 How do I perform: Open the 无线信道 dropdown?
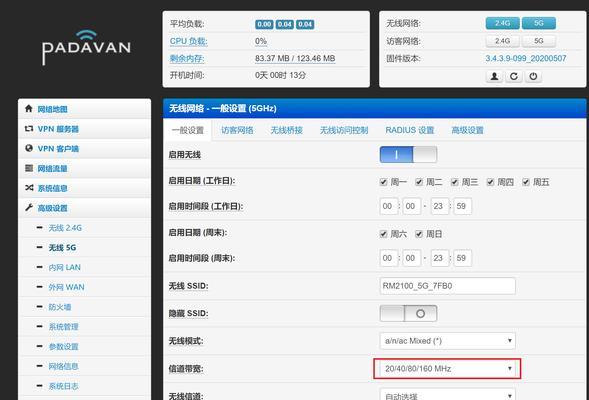click(447, 395)
